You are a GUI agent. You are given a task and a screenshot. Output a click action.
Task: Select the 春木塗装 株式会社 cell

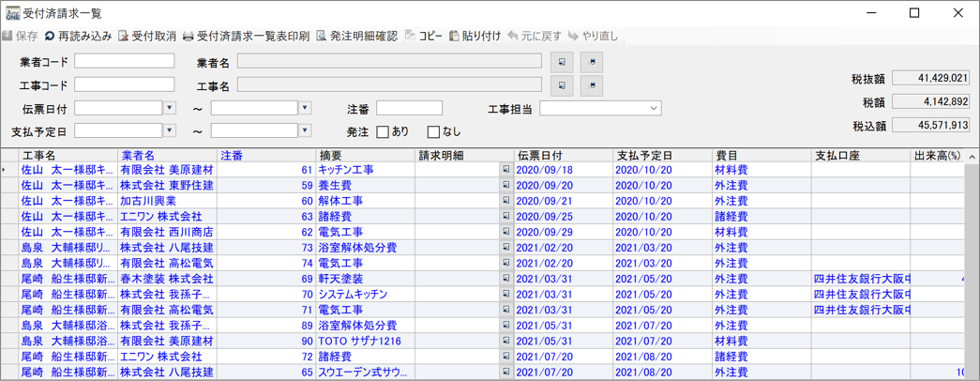[x=167, y=279]
